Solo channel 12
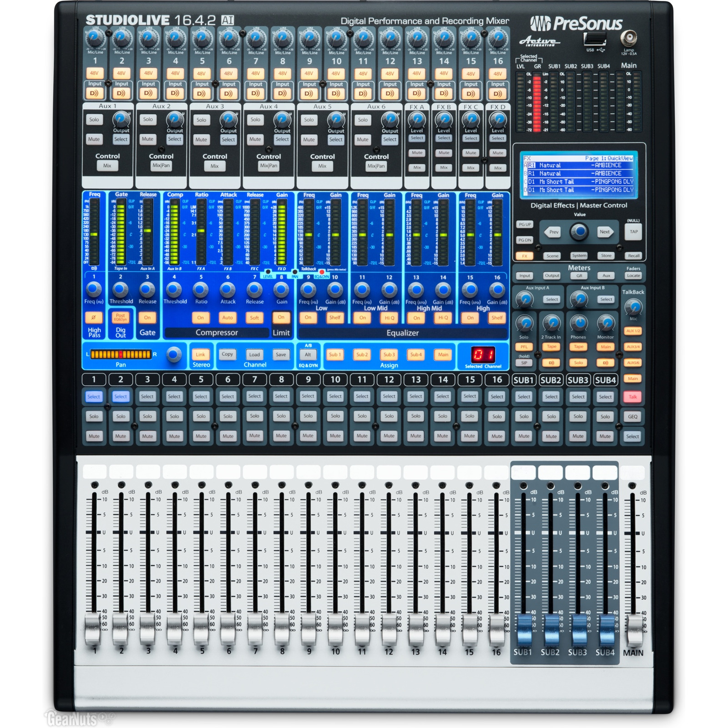Viewport: 728px width, 728px height. coord(389,416)
